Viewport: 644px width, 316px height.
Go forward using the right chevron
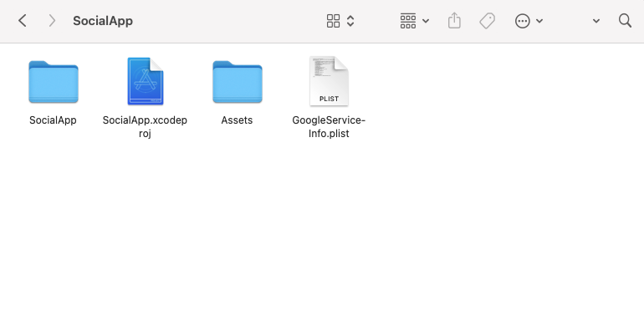[52, 21]
